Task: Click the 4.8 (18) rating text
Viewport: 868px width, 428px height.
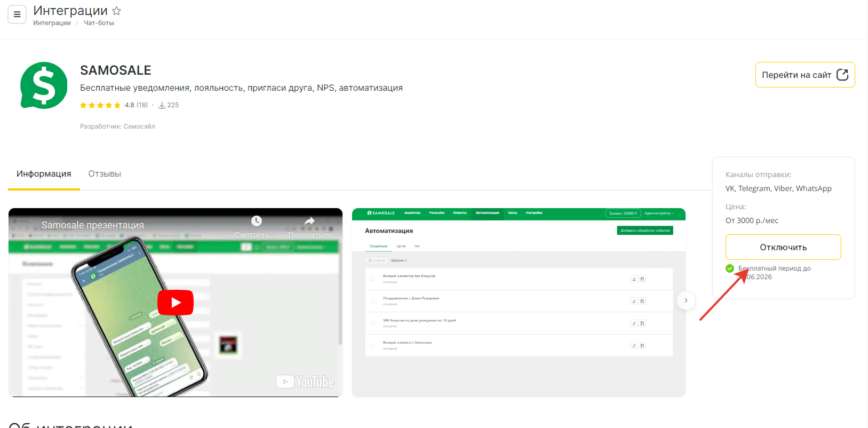Action: coord(136,105)
